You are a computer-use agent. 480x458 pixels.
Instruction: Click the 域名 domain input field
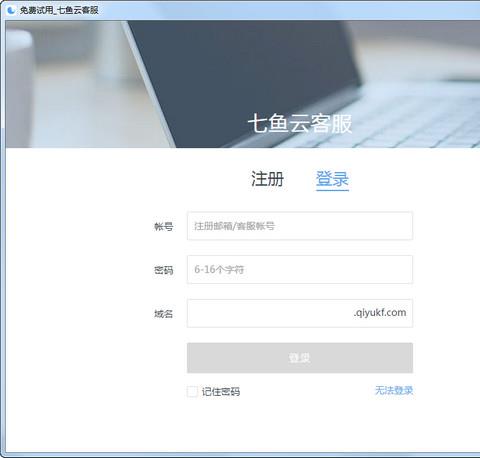(x=300, y=313)
